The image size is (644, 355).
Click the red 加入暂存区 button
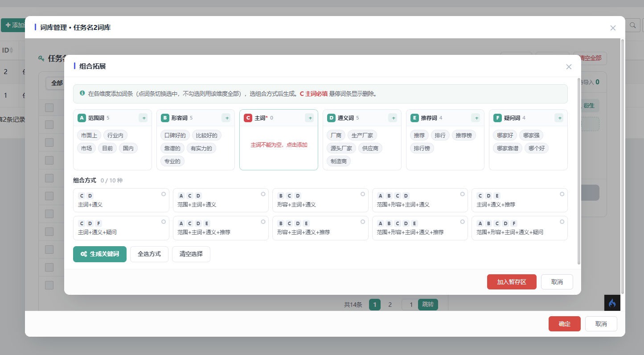[512, 282]
